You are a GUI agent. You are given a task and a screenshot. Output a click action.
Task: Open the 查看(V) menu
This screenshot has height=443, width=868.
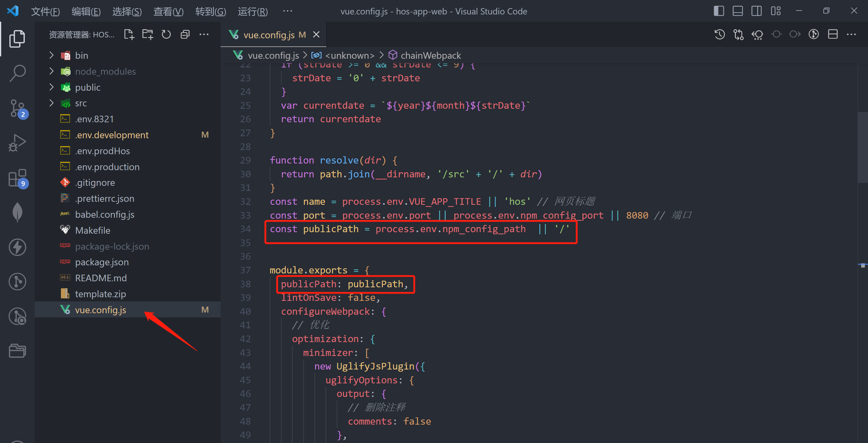(x=168, y=11)
